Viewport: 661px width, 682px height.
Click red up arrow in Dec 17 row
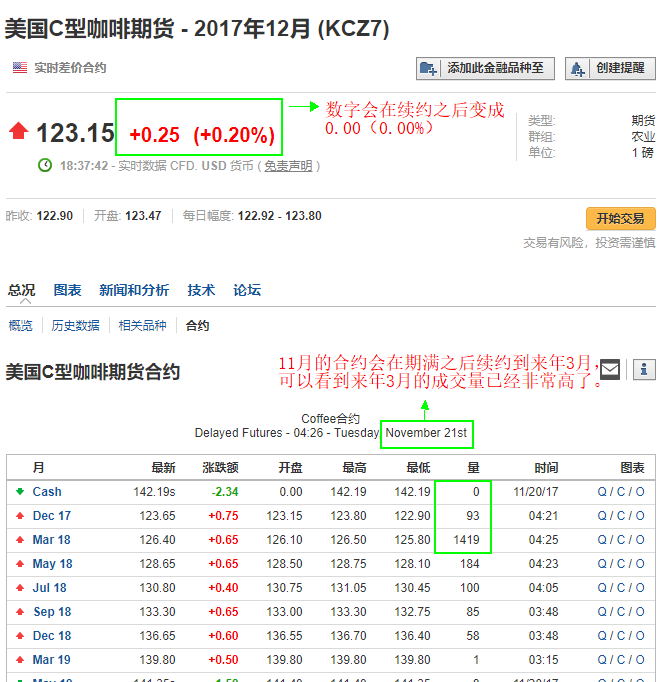(20, 516)
